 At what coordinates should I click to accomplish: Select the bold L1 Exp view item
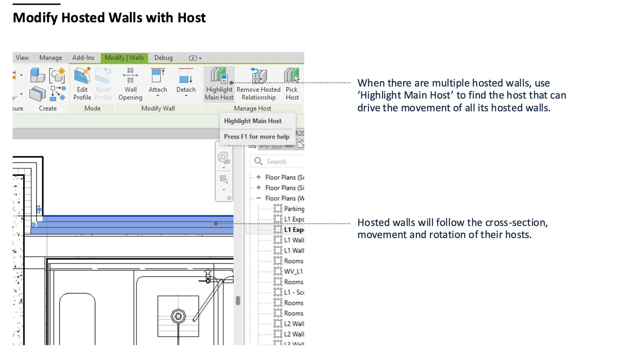click(x=294, y=230)
